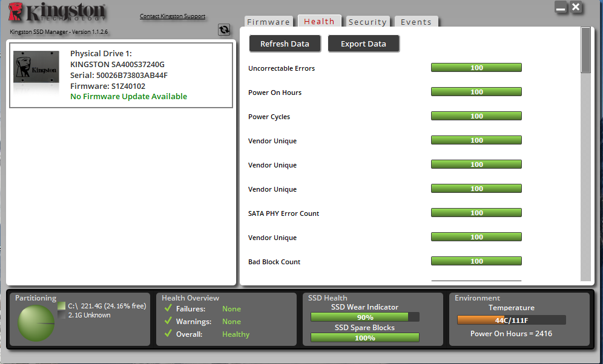Click the Power On Hours health bar
The width and height of the screenshot is (603, 364).
(x=476, y=92)
